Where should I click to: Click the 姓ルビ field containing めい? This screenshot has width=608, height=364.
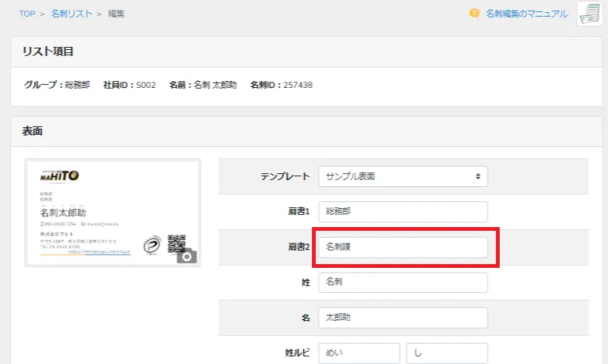click(359, 353)
